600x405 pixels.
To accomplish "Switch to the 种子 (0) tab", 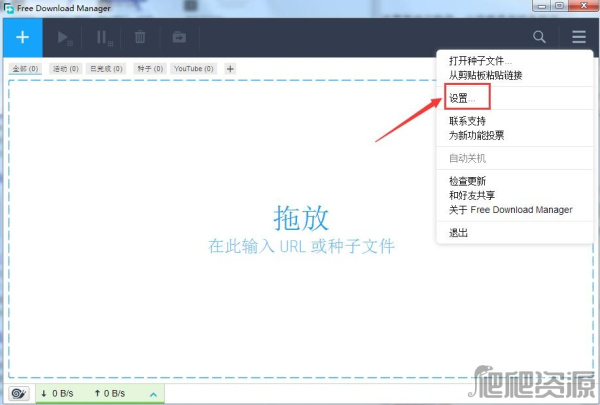I will pyautogui.click(x=150, y=69).
